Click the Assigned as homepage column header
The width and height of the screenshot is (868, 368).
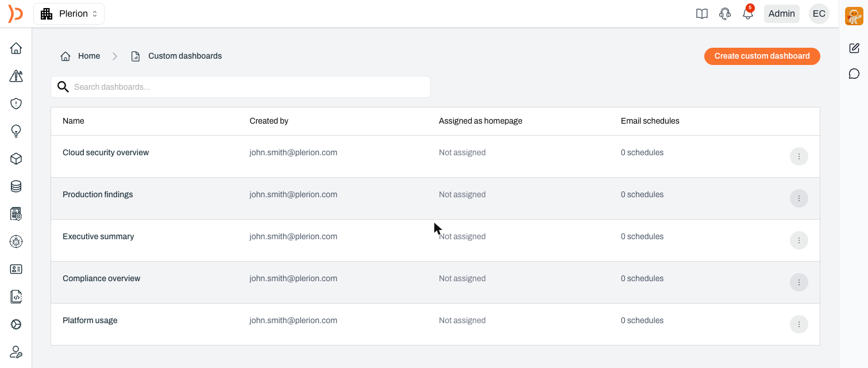click(x=480, y=121)
